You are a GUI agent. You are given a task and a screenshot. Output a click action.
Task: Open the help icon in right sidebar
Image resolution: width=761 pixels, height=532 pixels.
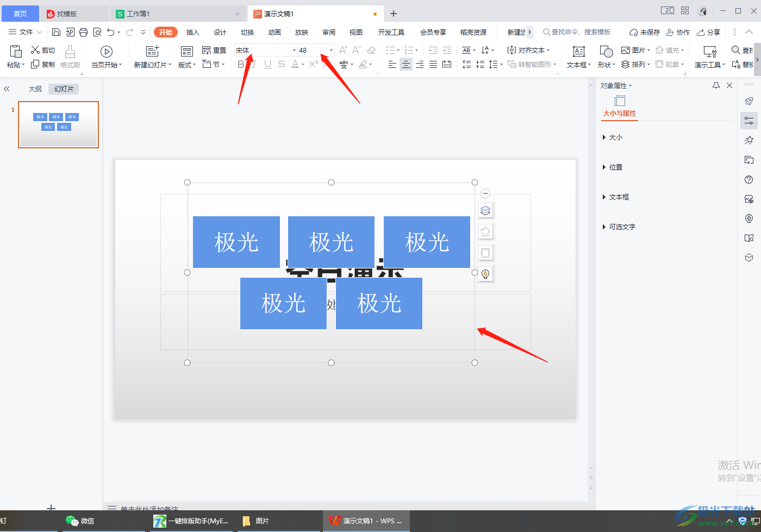(x=749, y=179)
